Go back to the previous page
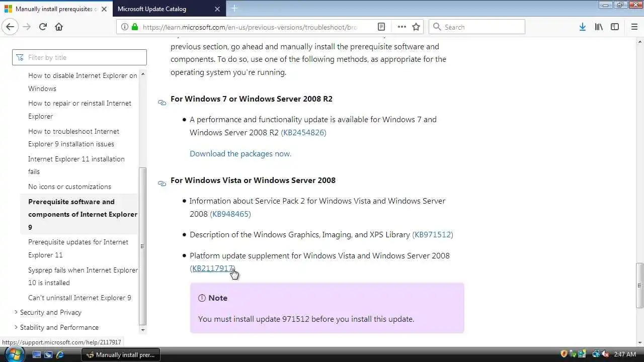The height and width of the screenshot is (362, 644). coord(10,27)
